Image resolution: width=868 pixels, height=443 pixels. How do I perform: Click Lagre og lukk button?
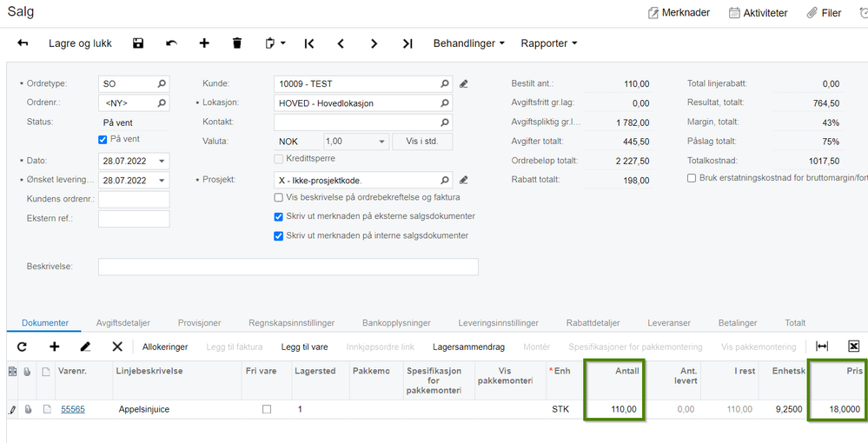click(80, 43)
